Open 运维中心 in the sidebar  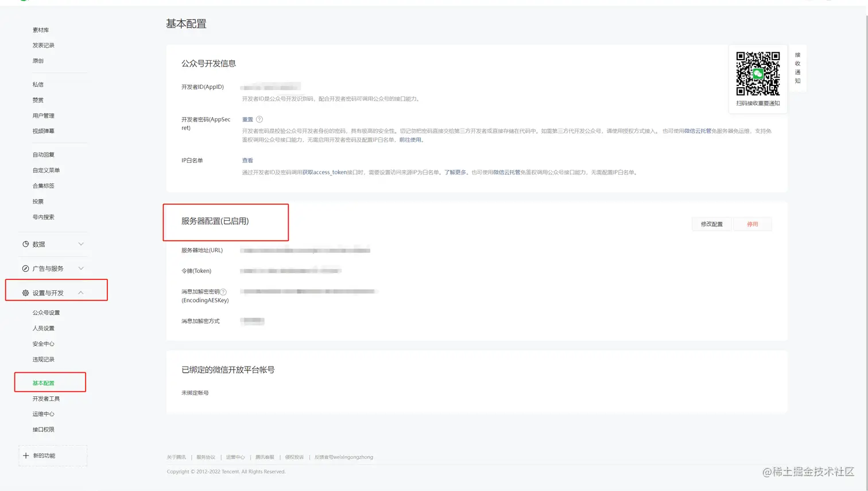[x=44, y=414]
